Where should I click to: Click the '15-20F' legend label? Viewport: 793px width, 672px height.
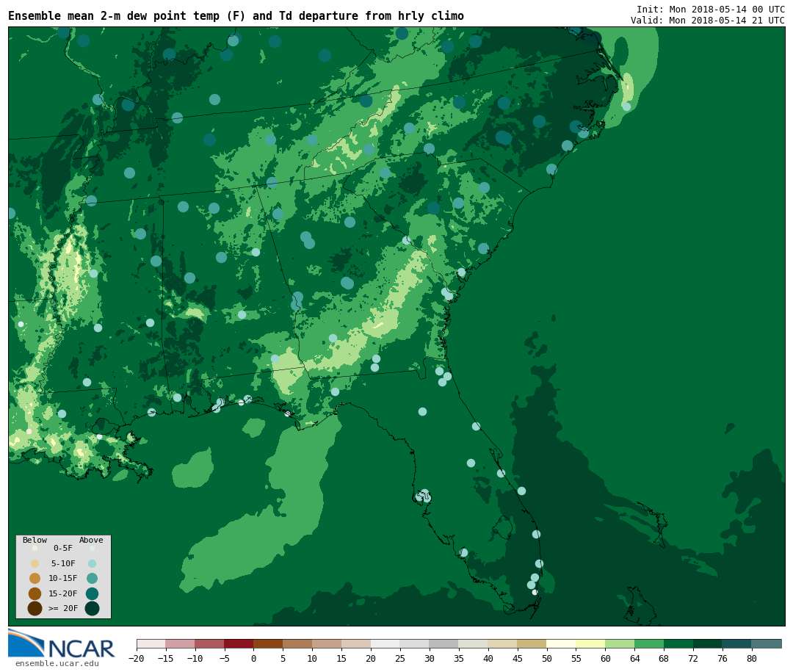tap(63, 593)
